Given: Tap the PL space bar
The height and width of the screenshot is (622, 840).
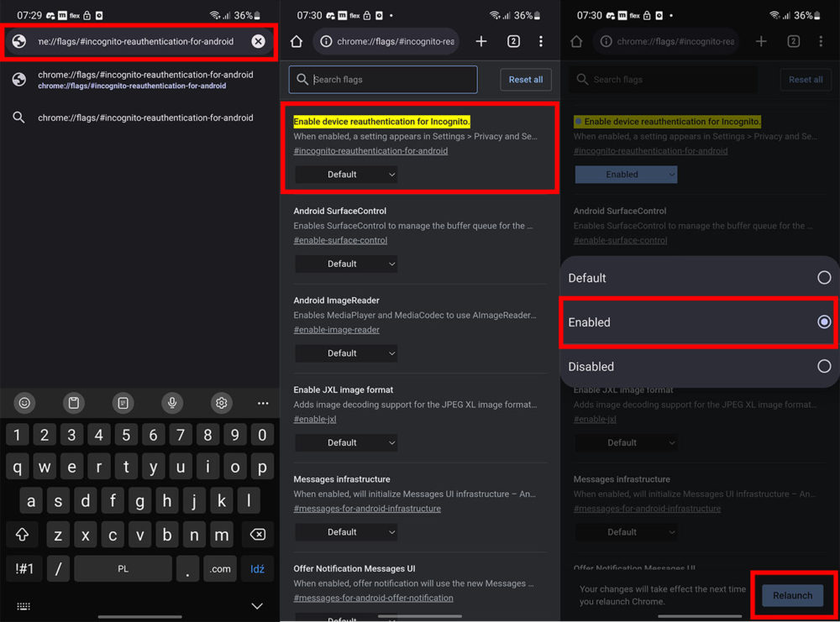Looking at the screenshot, I should (x=123, y=569).
